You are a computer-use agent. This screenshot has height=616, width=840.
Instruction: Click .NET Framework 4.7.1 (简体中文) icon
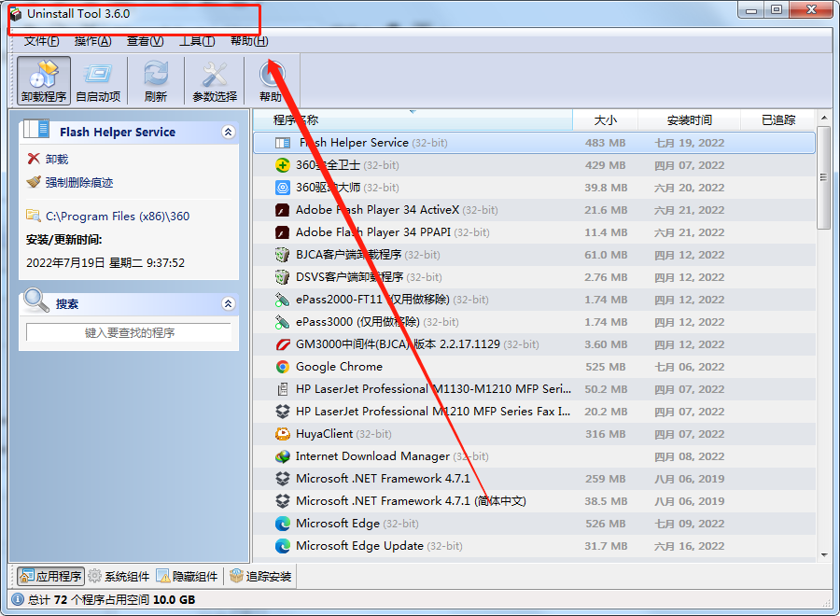click(x=282, y=501)
